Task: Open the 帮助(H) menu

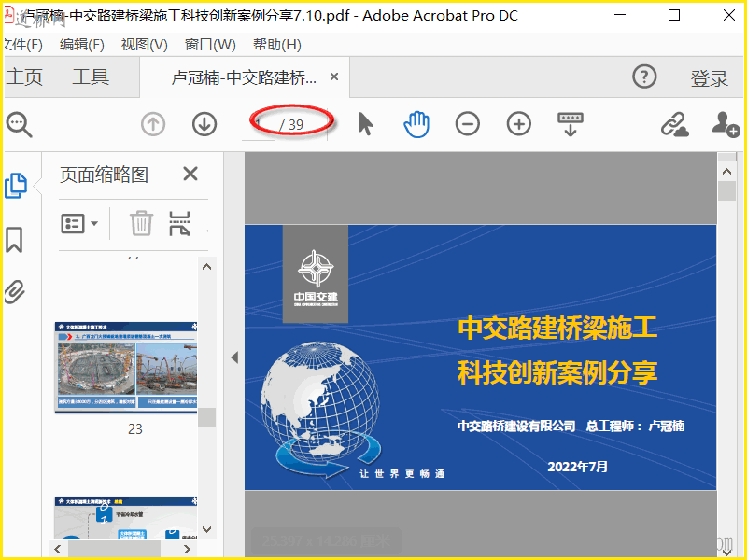Action: point(276,45)
